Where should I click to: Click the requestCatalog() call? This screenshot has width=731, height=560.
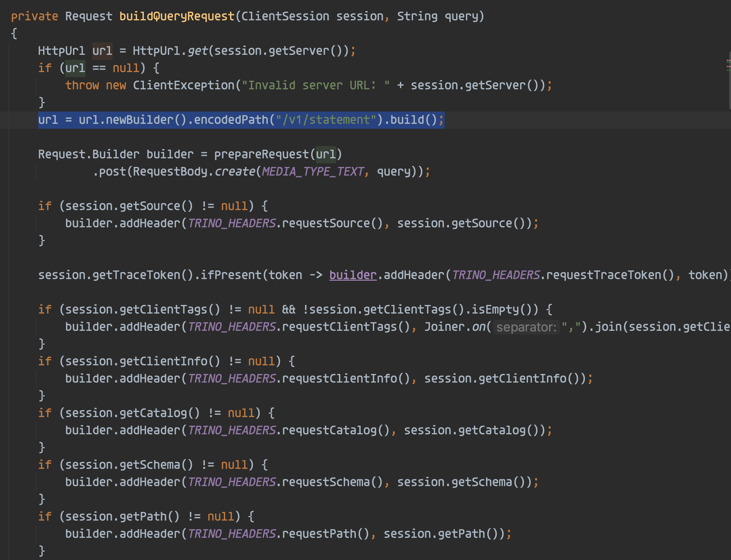336,430
